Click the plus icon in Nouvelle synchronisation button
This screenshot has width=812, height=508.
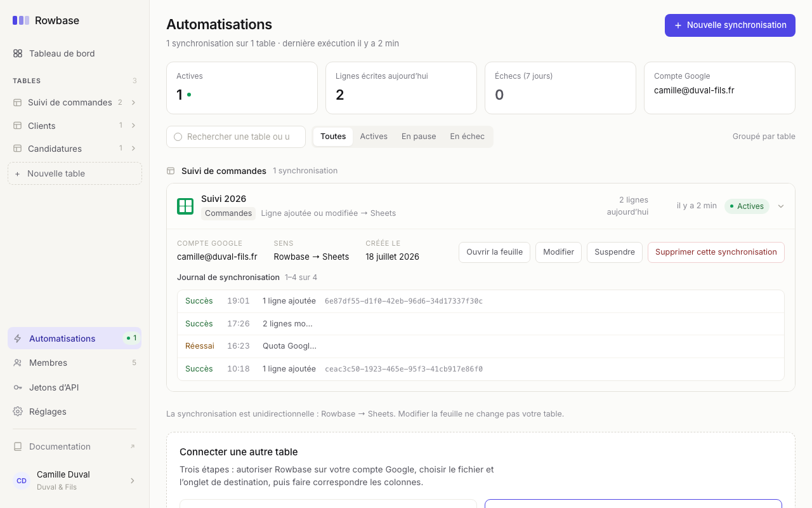(678, 25)
